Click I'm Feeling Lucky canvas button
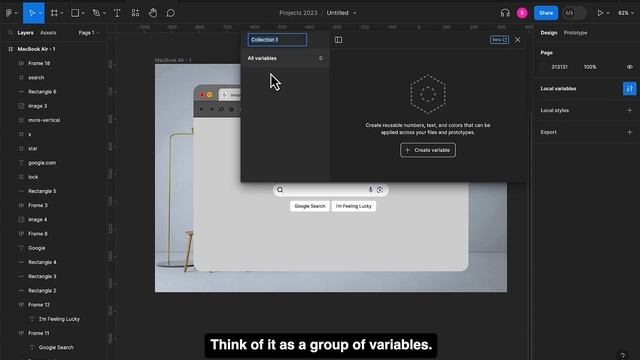Screen dimensions: 640x360 pyautogui.click(x=354, y=206)
